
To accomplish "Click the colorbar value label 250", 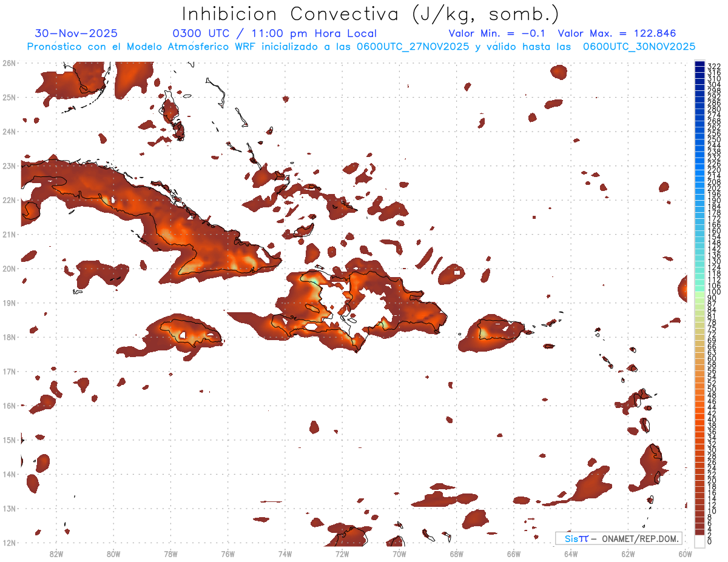I will click(x=714, y=139).
